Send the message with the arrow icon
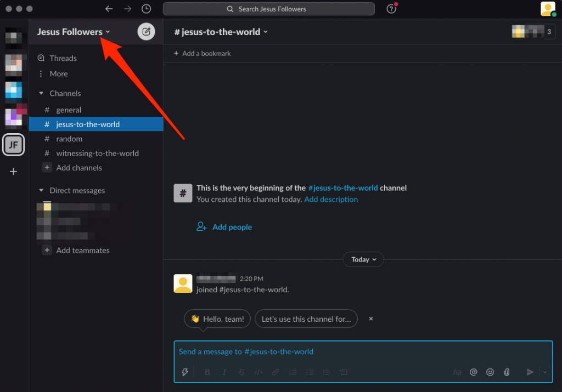The image size is (562, 392). (x=530, y=372)
